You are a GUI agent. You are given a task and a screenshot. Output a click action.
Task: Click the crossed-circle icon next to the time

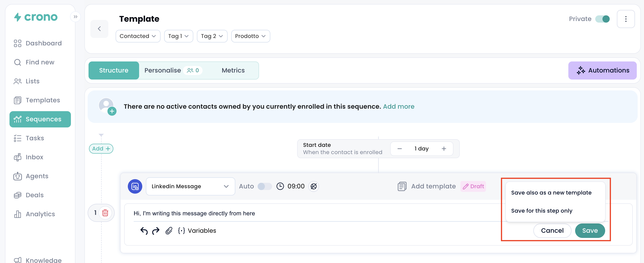click(x=313, y=186)
